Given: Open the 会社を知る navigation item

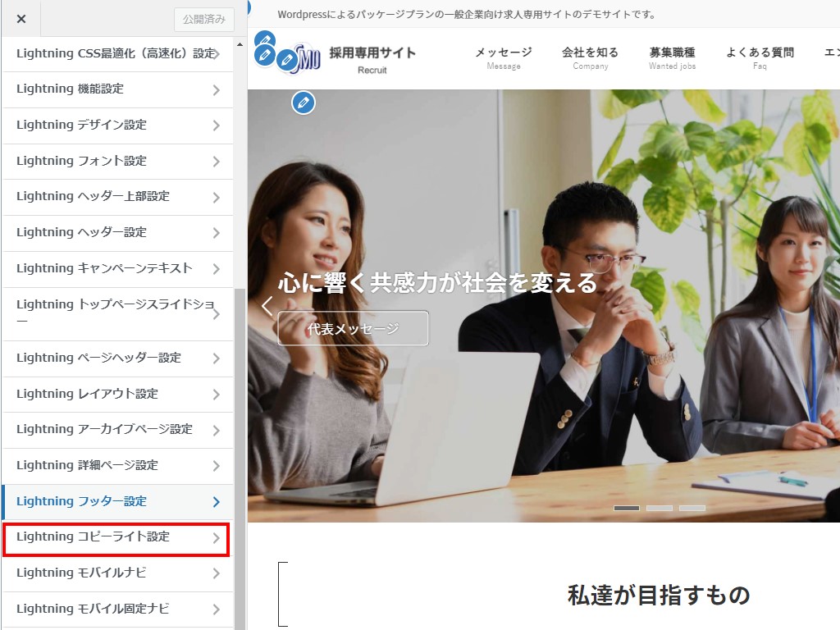Looking at the screenshot, I should [590, 57].
